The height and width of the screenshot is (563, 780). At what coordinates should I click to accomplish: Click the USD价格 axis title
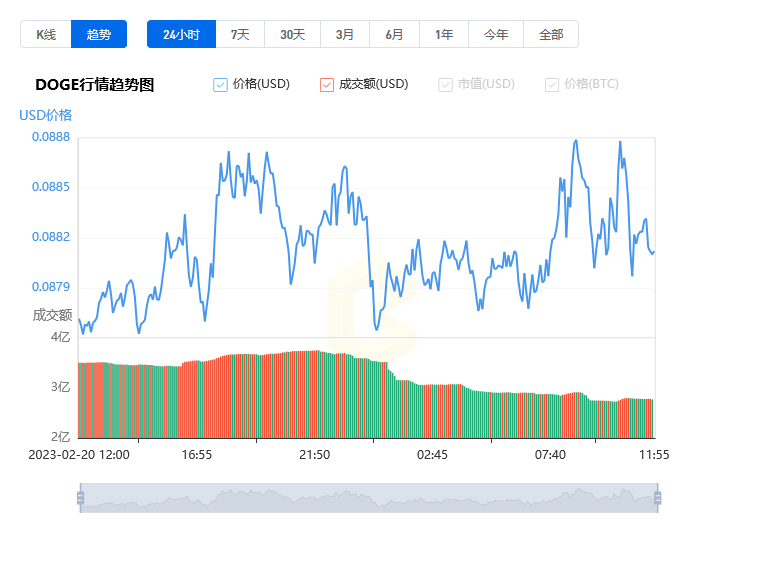(x=46, y=115)
